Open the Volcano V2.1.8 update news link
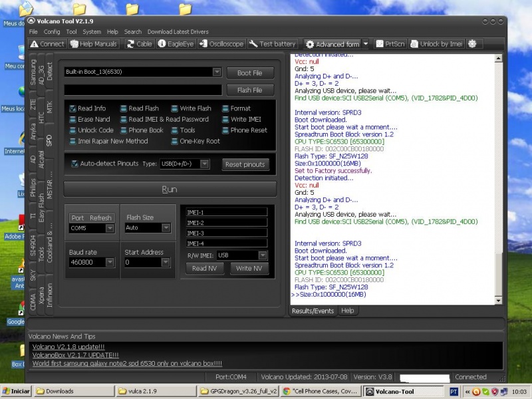Screen dimensions: 532x399 pyautogui.click(x=68, y=346)
